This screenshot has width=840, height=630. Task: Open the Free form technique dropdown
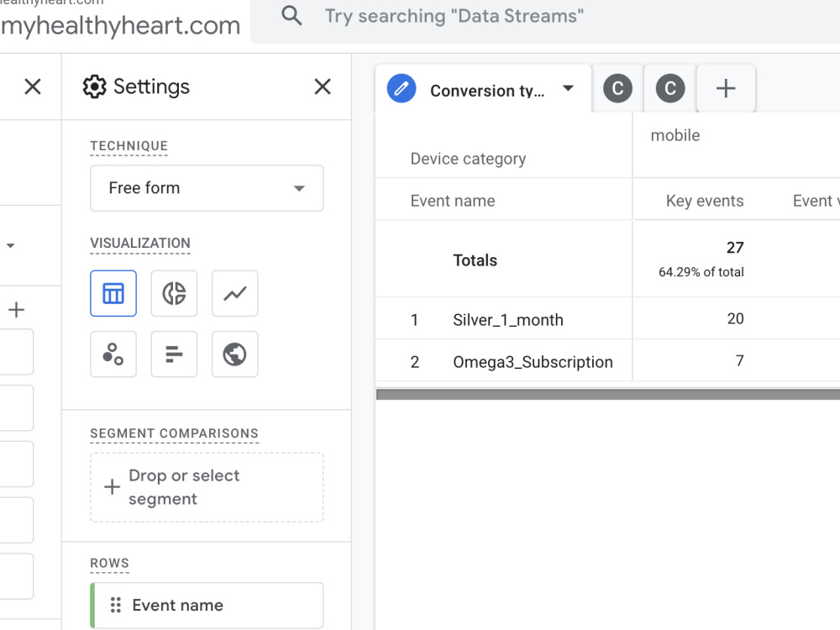point(207,188)
